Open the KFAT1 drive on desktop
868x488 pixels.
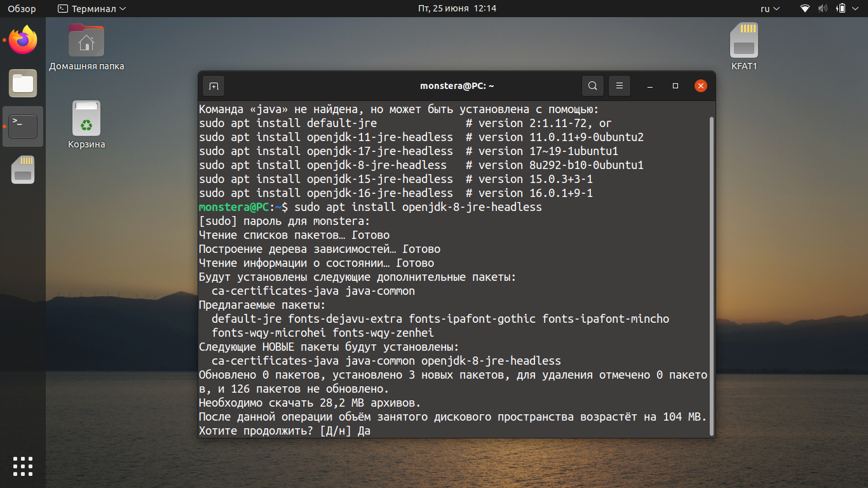click(744, 47)
